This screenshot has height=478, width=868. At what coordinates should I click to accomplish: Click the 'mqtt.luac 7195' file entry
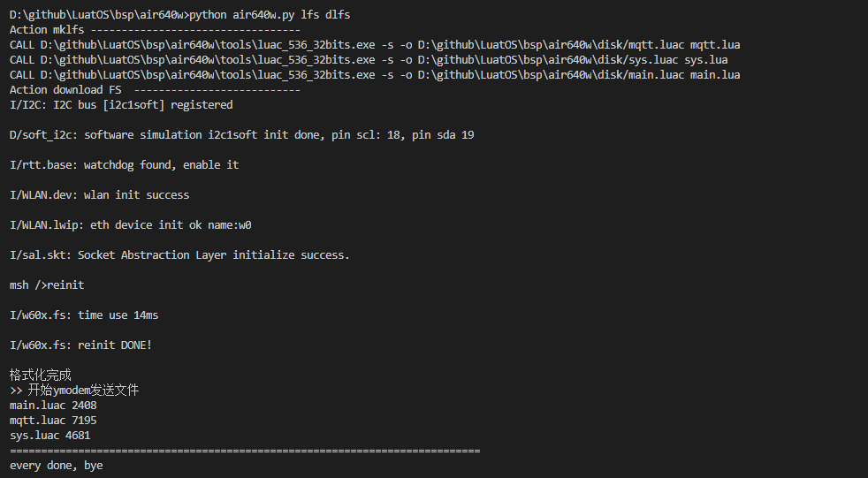tap(53, 421)
